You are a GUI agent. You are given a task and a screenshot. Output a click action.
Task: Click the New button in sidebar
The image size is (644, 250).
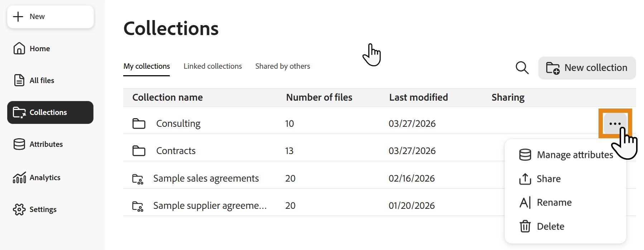(51, 16)
